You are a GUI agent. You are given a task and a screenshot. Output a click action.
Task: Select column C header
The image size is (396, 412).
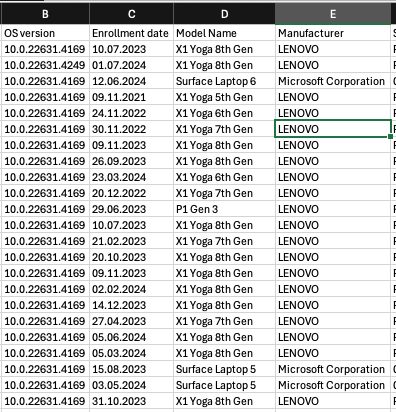coord(132,14)
